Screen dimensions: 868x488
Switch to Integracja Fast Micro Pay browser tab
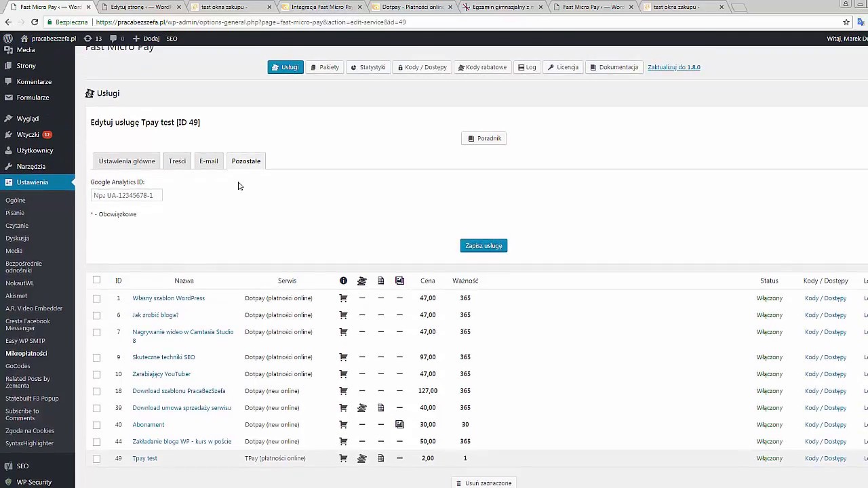(321, 7)
